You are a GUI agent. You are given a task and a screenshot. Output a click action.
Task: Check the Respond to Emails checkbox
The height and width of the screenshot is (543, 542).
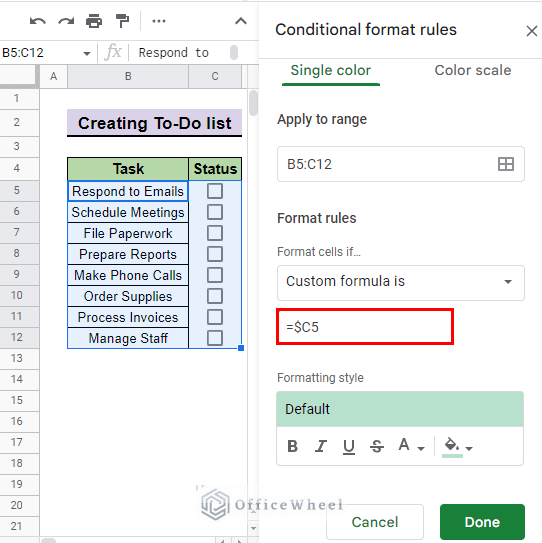(x=215, y=191)
